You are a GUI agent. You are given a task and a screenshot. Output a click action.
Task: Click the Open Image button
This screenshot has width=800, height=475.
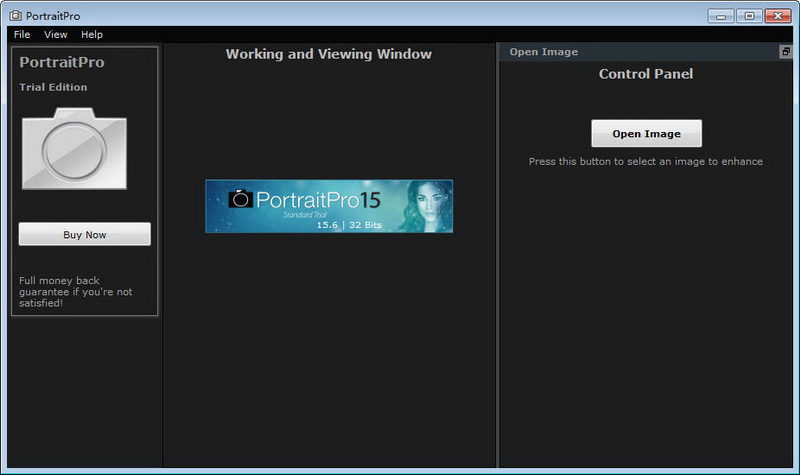646,134
